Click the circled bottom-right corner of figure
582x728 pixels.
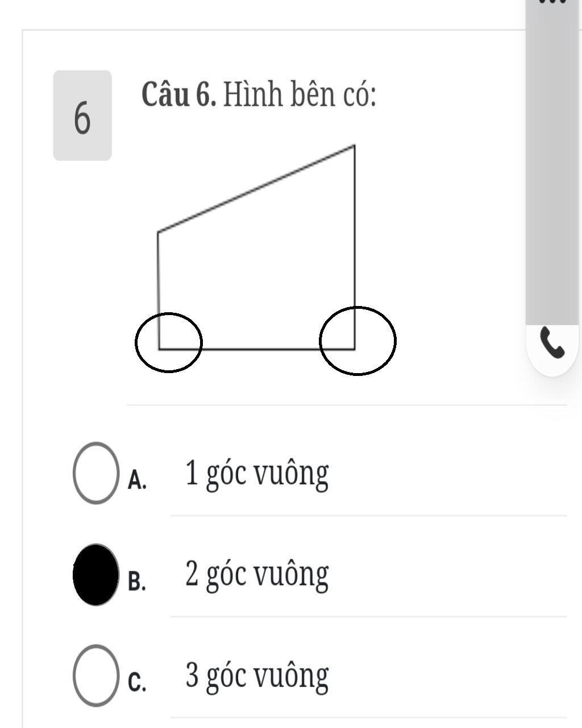coord(357,341)
